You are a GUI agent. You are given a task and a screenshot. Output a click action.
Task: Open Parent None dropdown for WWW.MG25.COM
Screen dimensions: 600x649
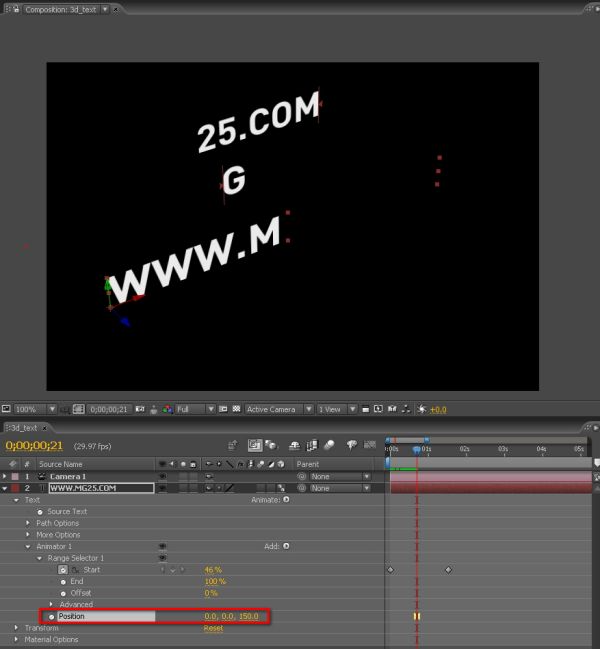[340, 488]
